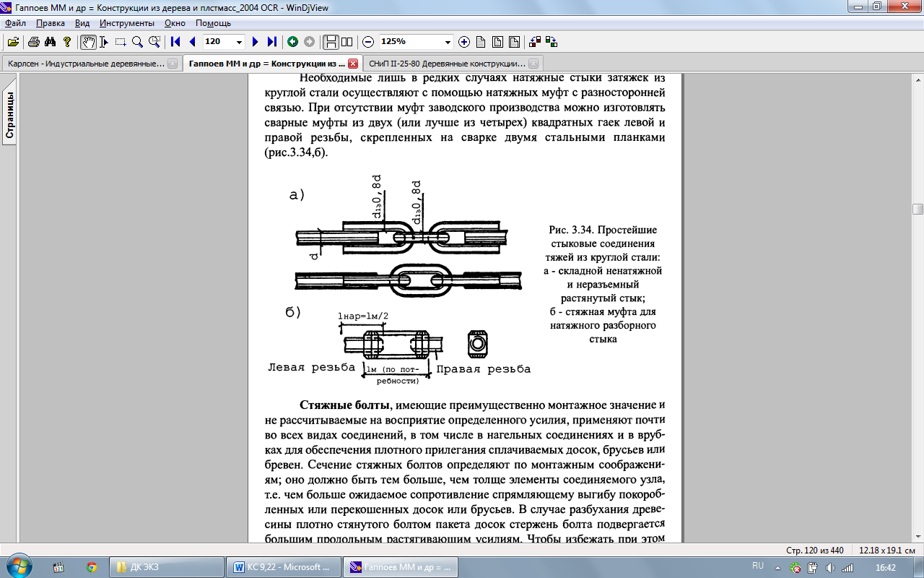Open the Google Chrome taskbar icon

click(91, 567)
